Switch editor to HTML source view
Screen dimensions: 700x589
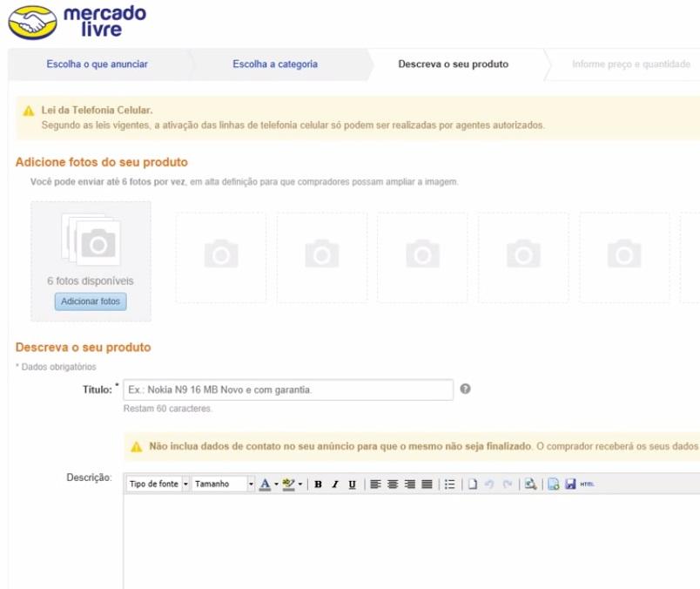[587, 484]
